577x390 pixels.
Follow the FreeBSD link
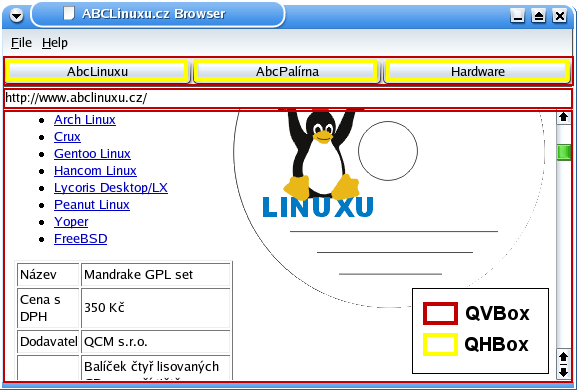[80, 239]
